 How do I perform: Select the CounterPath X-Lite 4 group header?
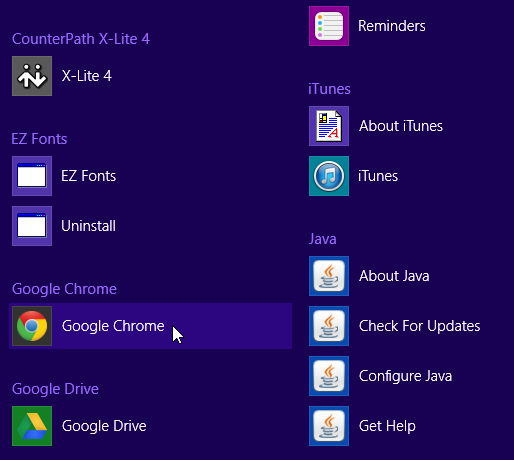click(x=81, y=39)
